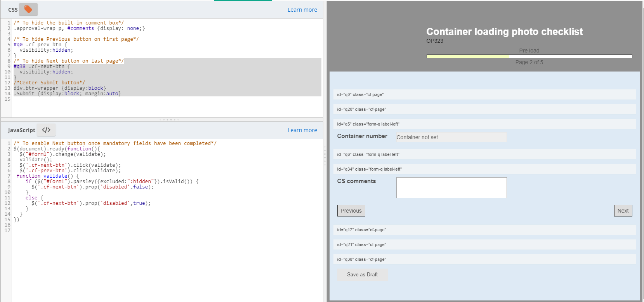Click the Pre load page progress bar
This screenshot has width=644, height=302.
tap(529, 56)
